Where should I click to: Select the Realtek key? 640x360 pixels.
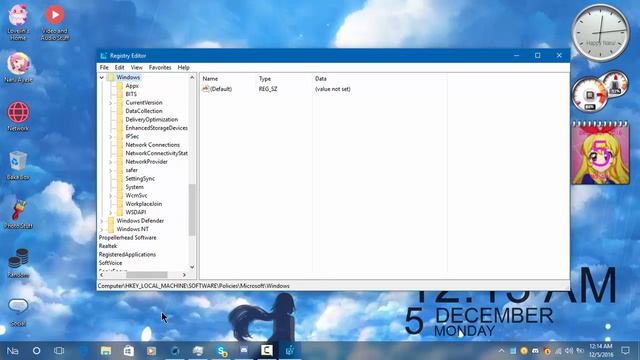click(108, 246)
